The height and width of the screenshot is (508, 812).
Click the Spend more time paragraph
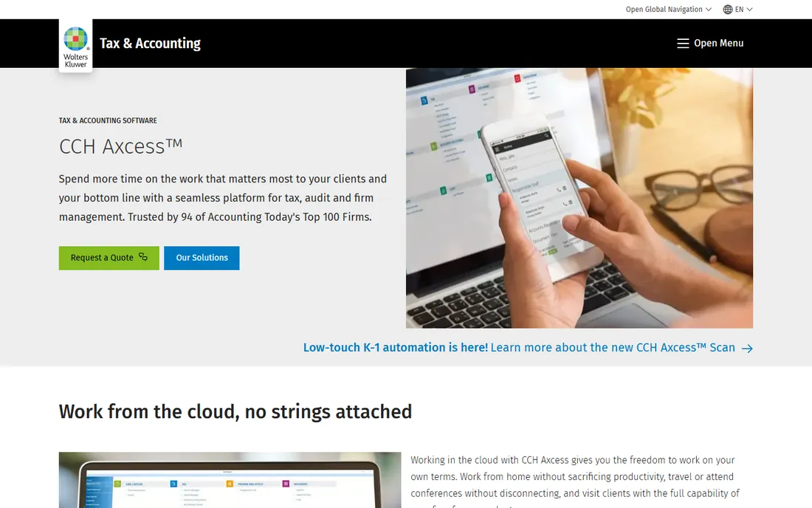click(x=223, y=198)
